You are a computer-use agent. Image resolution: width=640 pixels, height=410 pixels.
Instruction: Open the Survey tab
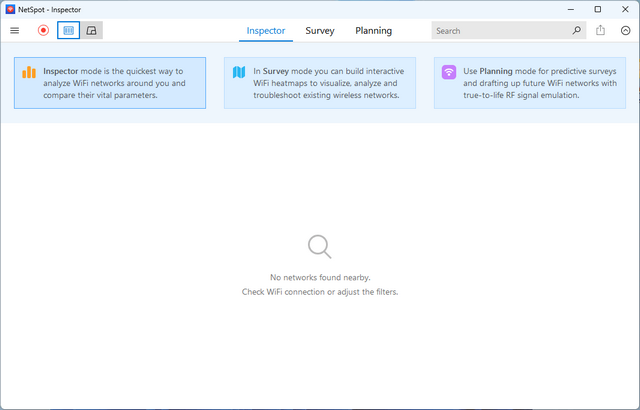(x=320, y=31)
